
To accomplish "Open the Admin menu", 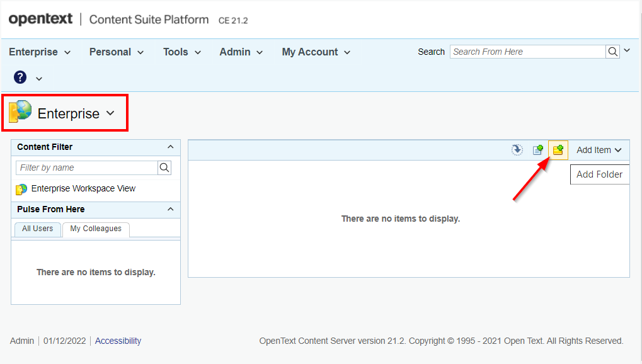I will [241, 52].
